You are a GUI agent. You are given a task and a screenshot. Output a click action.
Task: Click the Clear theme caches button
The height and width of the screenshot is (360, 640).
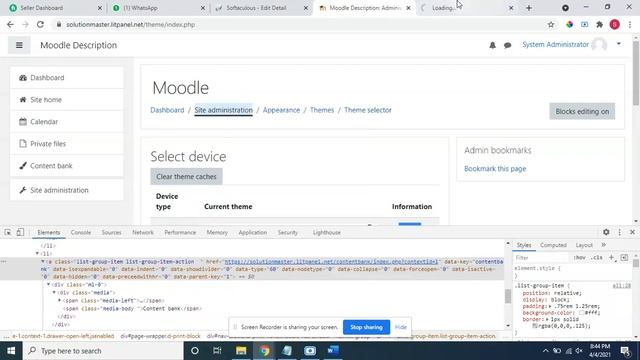point(186,177)
